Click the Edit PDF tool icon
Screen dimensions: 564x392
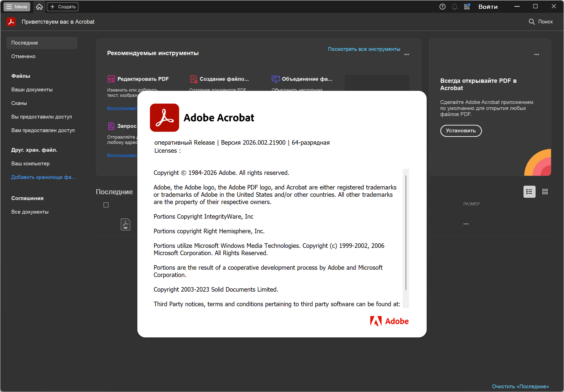click(x=111, y=79)
